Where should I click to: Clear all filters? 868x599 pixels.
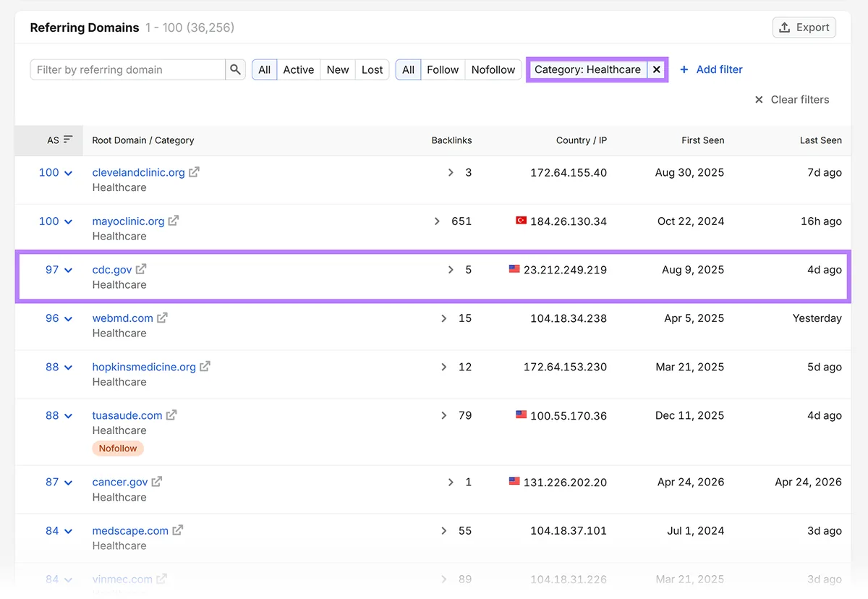coord(792,100)
